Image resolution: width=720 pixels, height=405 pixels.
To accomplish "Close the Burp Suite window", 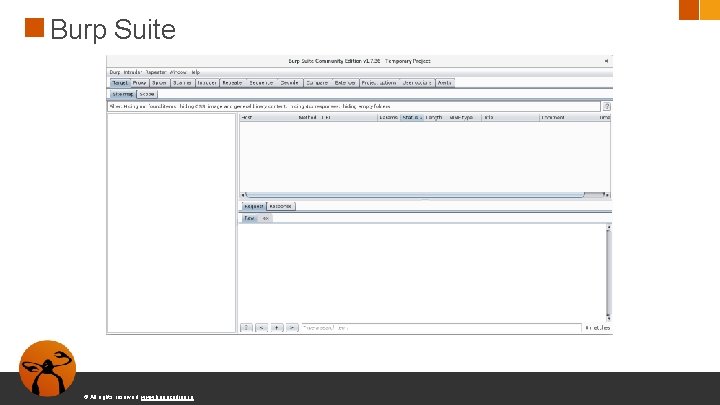I will click(606, 61).
